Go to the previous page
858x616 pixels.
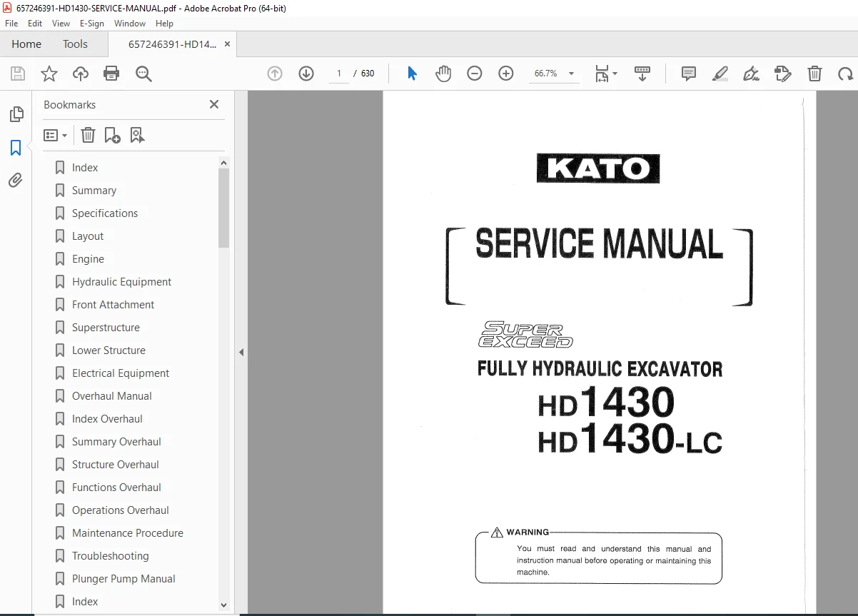(275, 74)
